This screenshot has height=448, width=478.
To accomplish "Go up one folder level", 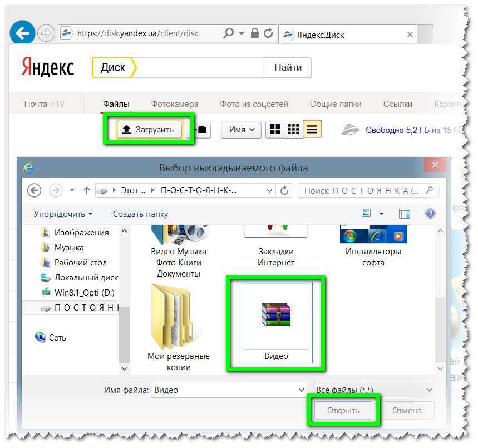I will [x=87, y=190].
